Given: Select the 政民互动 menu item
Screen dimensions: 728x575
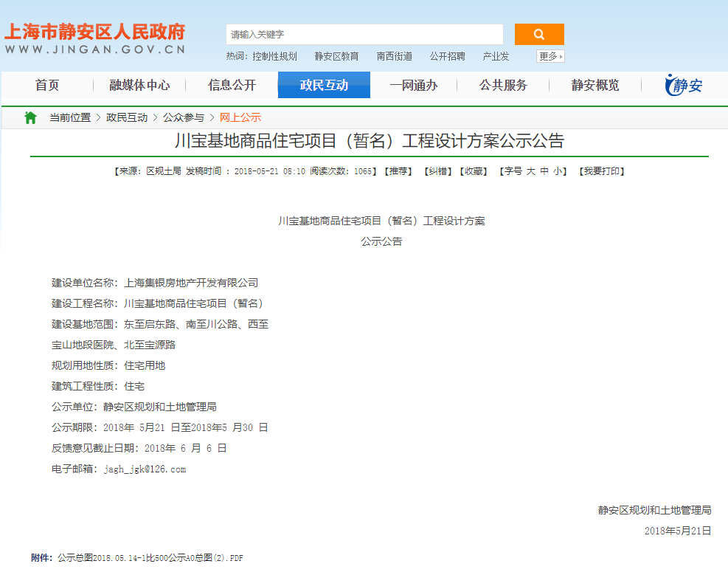Looking at the screenshot, I should [324, 86].
